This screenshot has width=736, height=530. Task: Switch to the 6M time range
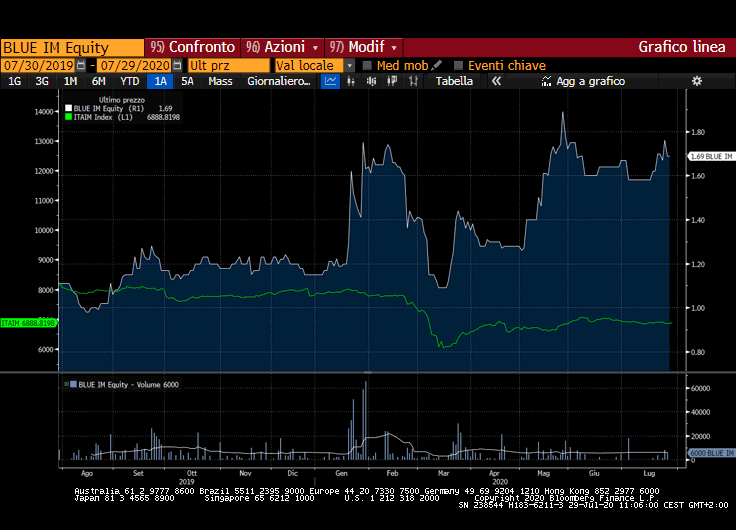point(98,81)
